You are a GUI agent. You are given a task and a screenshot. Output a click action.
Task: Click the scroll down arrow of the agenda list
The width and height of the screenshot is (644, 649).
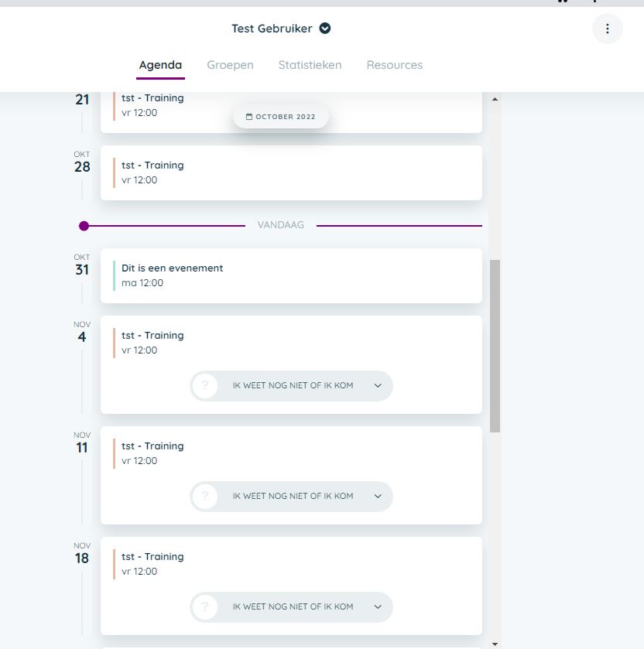[495, 643]
